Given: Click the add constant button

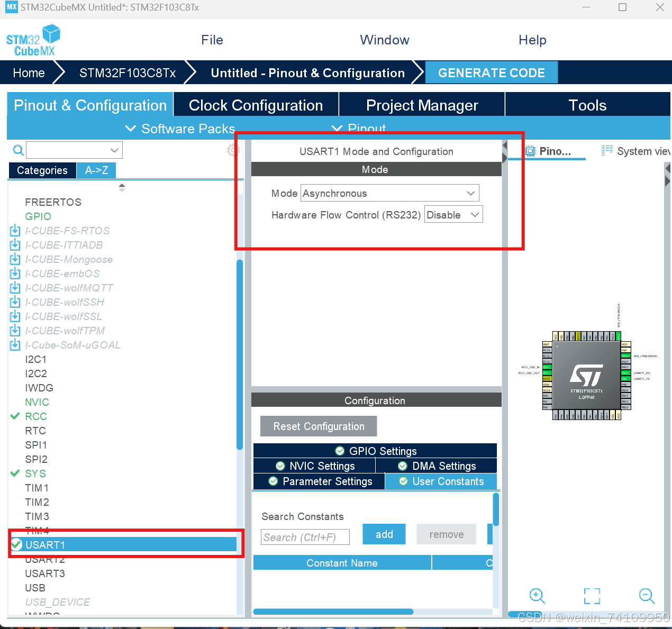Looking at the screenshot, I should coord(384,534).
